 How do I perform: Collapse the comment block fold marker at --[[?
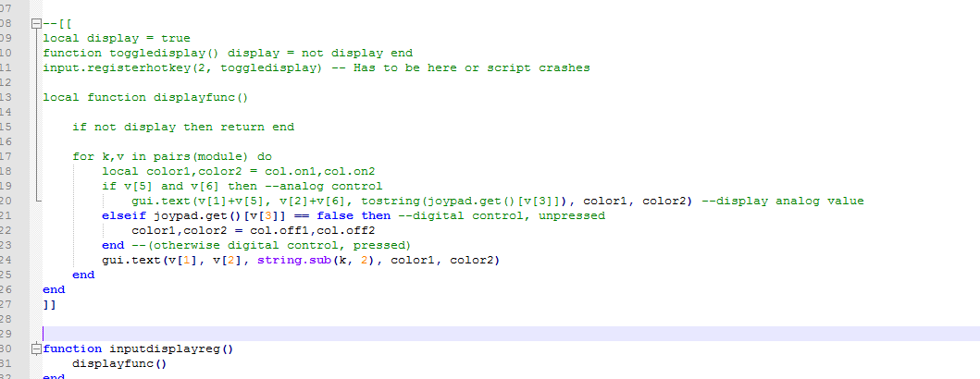tap(36, 24)
